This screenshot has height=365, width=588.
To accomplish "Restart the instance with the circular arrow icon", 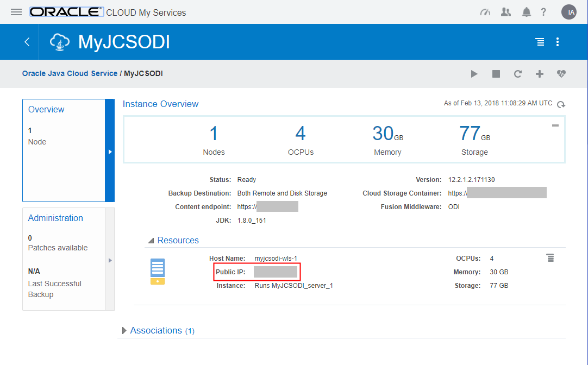I will point(517,74).
